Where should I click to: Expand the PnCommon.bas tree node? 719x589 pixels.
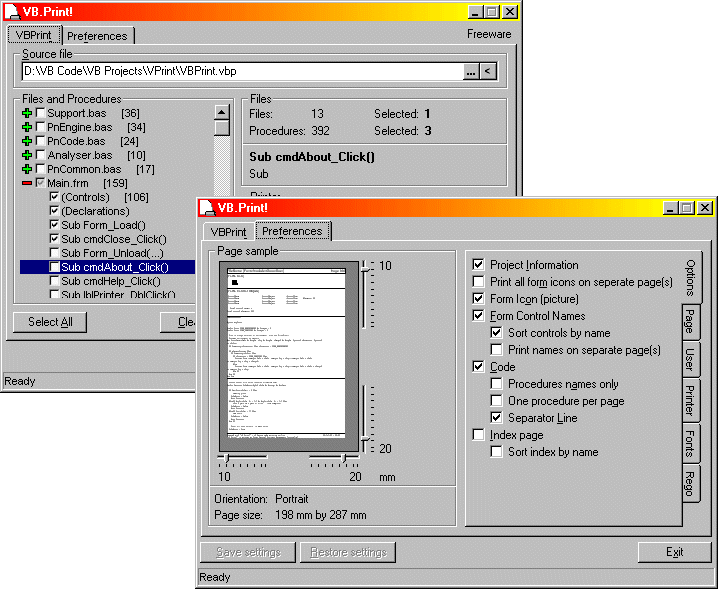point(27,169)
